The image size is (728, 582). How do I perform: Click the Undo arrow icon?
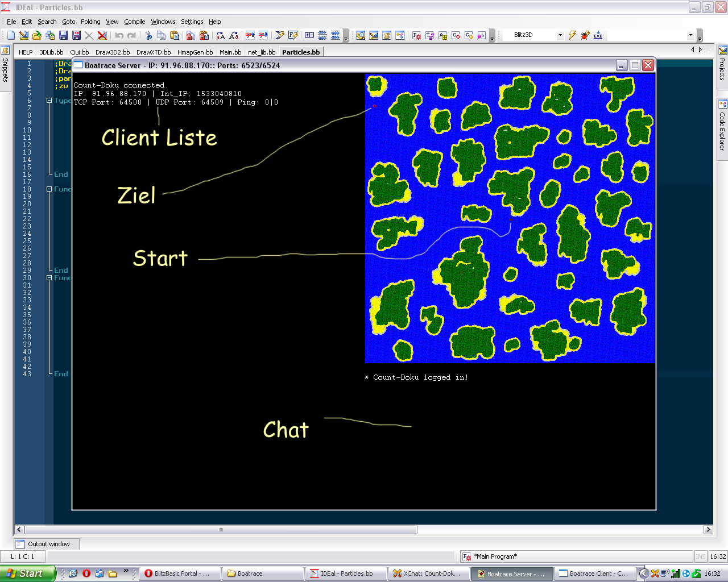[119, 35]
